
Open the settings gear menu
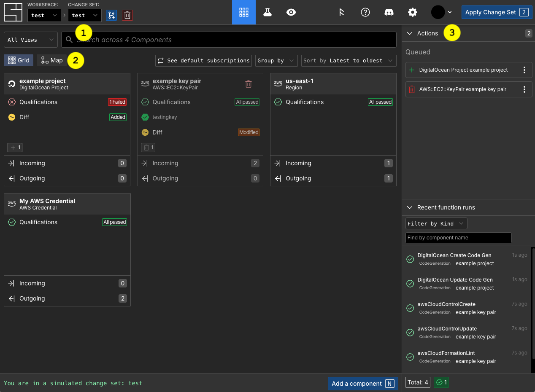(x=413, y=12)
